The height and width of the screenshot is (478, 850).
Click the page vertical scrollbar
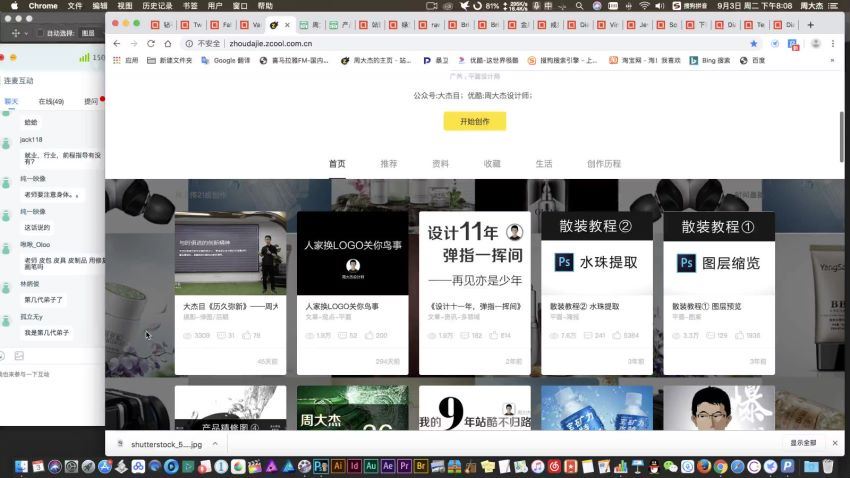click(841, 136)
